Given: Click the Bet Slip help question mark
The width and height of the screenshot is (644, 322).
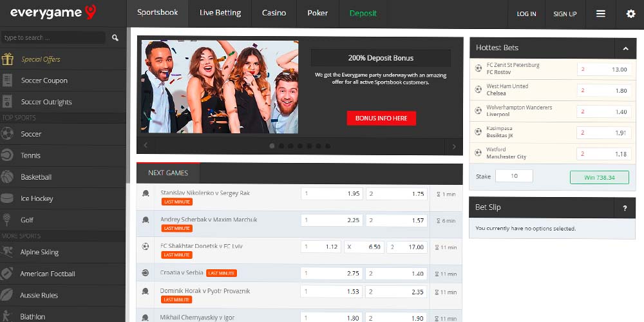Looking at the screenshot, I should click(x=624, y=208).
